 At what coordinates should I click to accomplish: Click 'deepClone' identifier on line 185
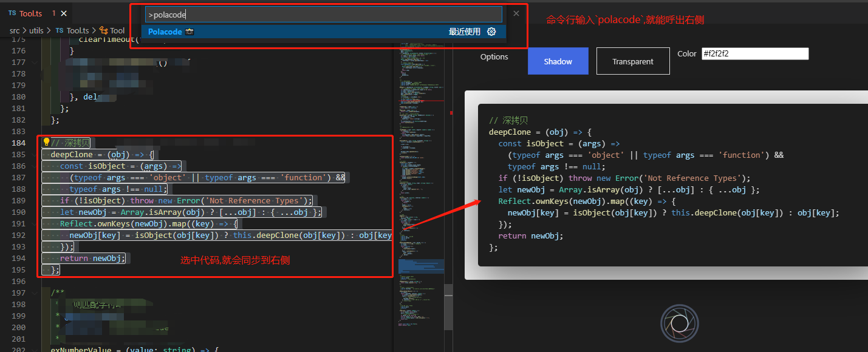pos(72,154)
